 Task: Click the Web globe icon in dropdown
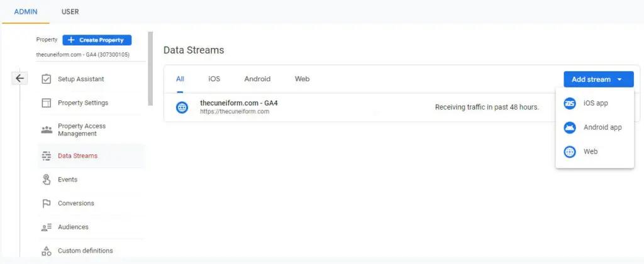point(570,152)
